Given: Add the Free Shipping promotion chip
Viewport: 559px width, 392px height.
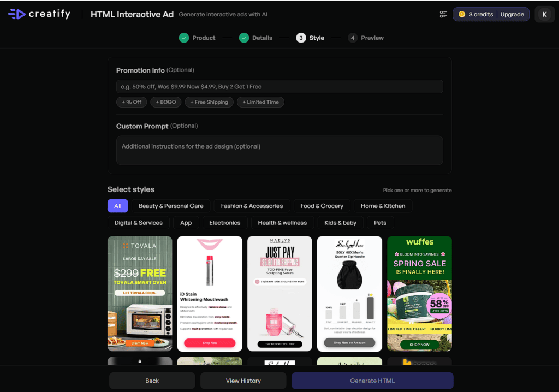Looking at the screenshot, I should (x=209, y=102).
